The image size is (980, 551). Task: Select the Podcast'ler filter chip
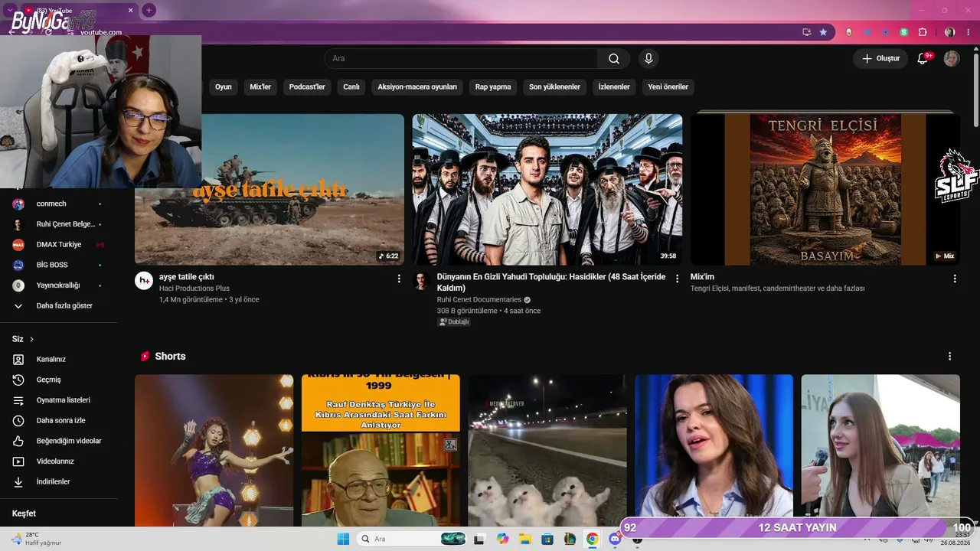[x=307, y=87]
